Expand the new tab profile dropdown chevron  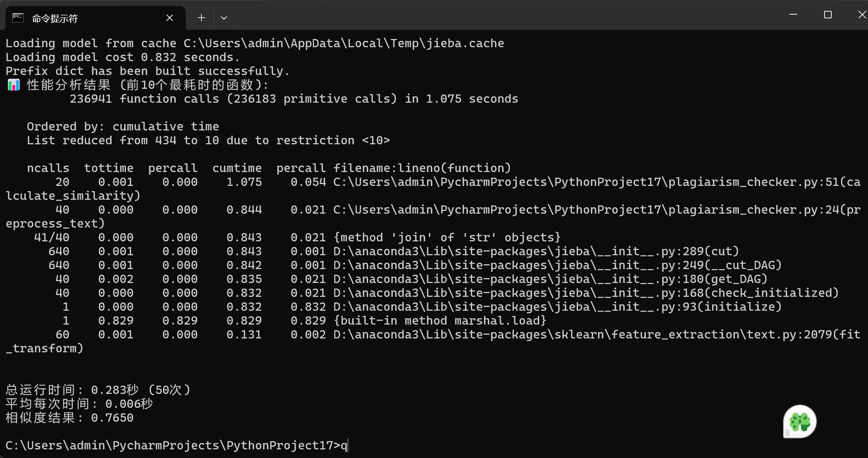coord(224,18)
